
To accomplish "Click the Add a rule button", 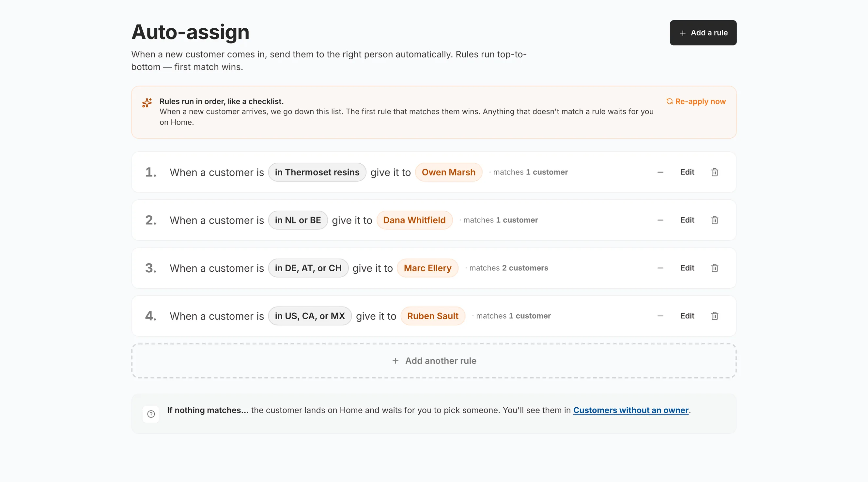I will (x=703, y=33).
